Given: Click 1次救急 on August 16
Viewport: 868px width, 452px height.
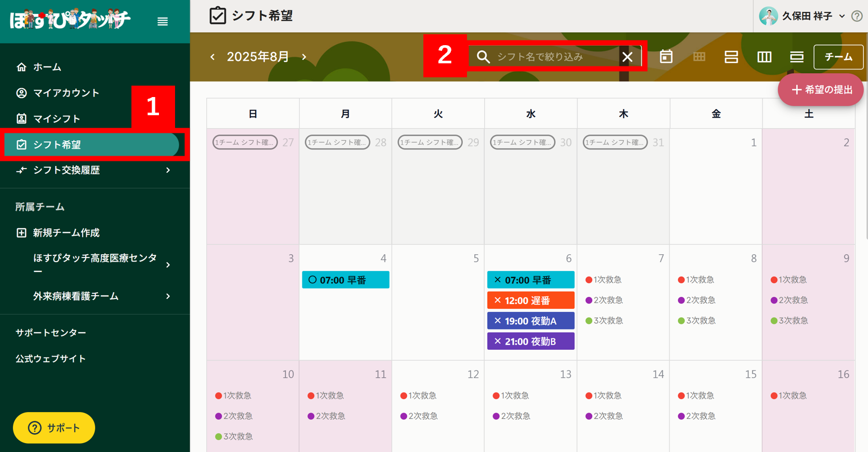Looking at the screenshot, I should (x=789, y=395).
